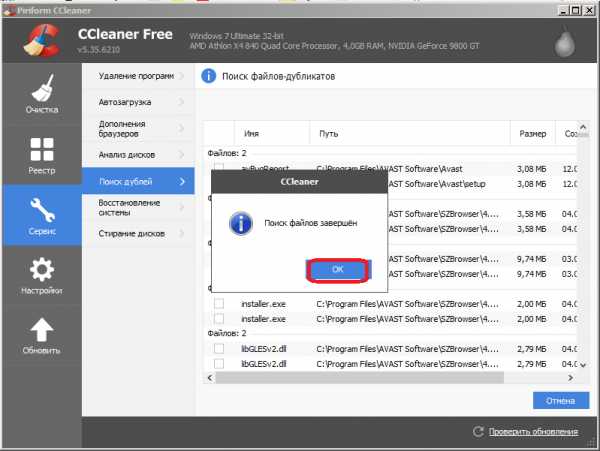Image resolution: width=600 pixels, height=451 pixels.
Task: Open Автозагрузка tools item
Action: click(139, 102)
